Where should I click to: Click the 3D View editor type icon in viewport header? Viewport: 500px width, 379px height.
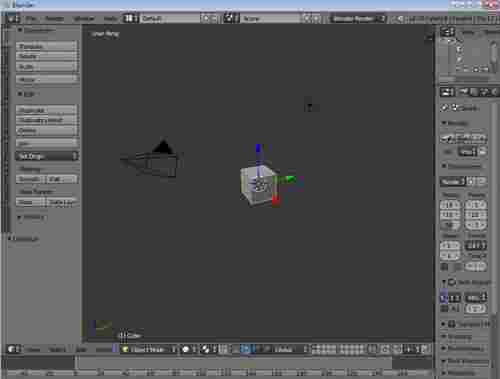[14, 349]
